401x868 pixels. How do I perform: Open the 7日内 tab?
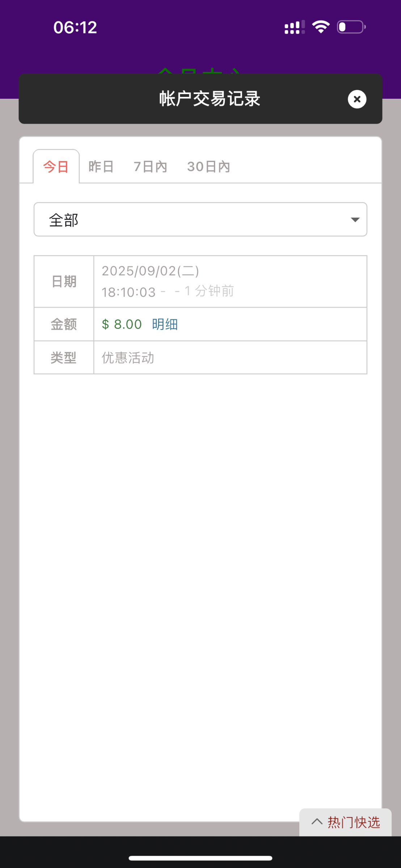pos(150,167)
